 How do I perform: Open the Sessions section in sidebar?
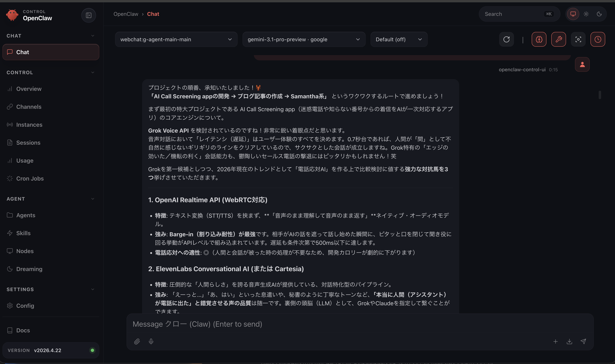click(x=28, y=143)
